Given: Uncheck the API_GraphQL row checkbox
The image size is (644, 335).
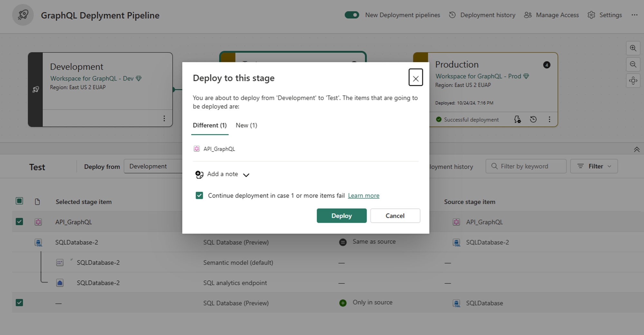Looking at the screenshot, I should (x=19, y=222).
